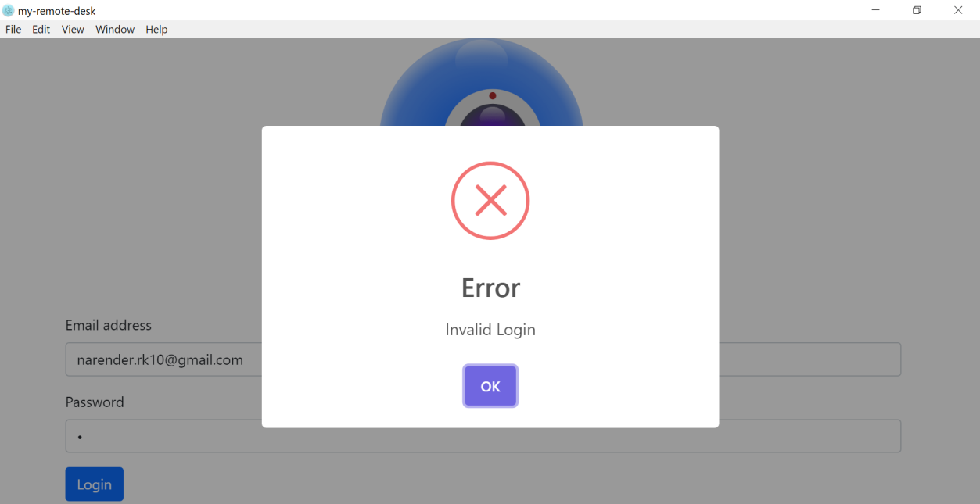Open the File menu

coord(13,30)
